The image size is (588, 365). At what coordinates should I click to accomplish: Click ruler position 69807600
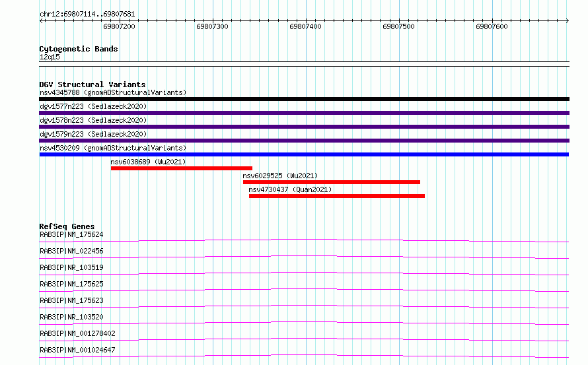492,26
